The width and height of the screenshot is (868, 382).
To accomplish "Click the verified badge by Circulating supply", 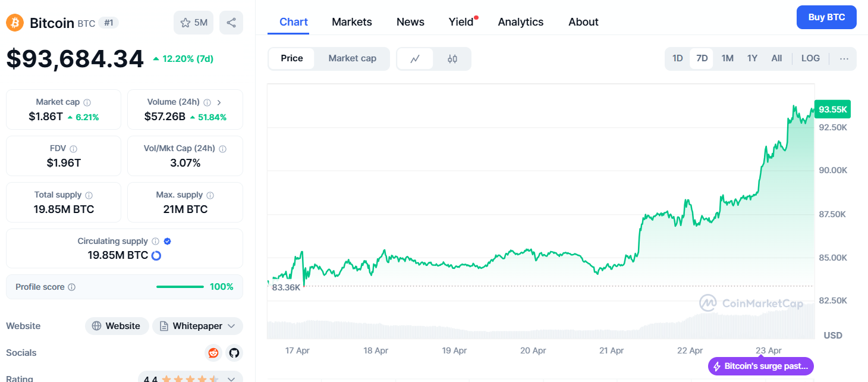I will [168, 242].
